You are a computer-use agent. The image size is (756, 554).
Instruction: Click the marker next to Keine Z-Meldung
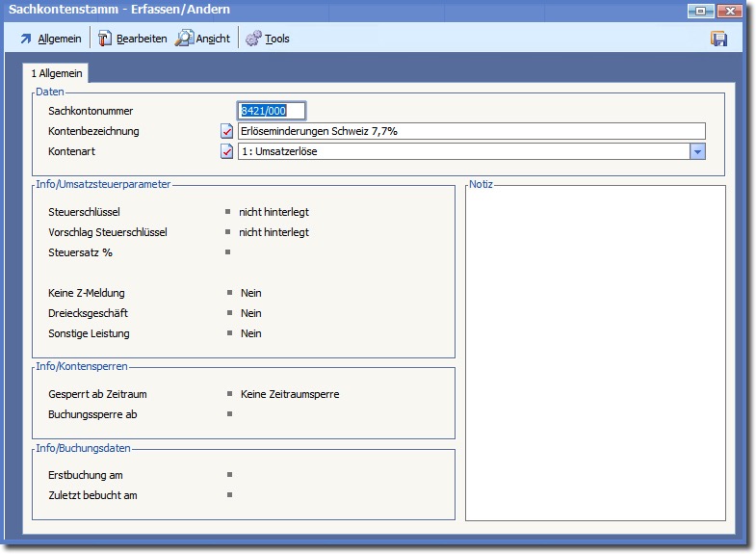point(229,293)
